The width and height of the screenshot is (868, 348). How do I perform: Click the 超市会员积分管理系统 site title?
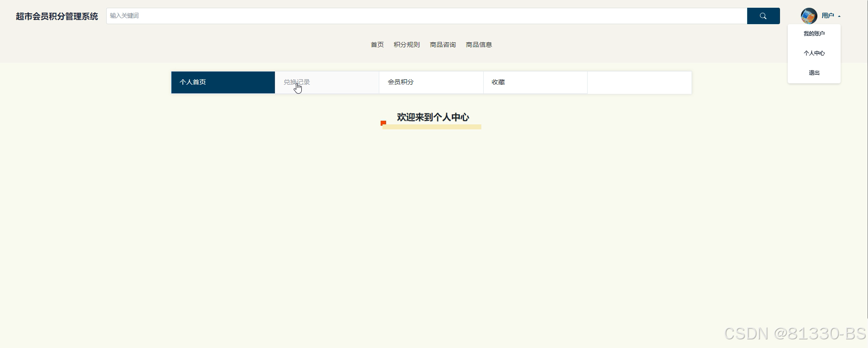tap(57, 16)
